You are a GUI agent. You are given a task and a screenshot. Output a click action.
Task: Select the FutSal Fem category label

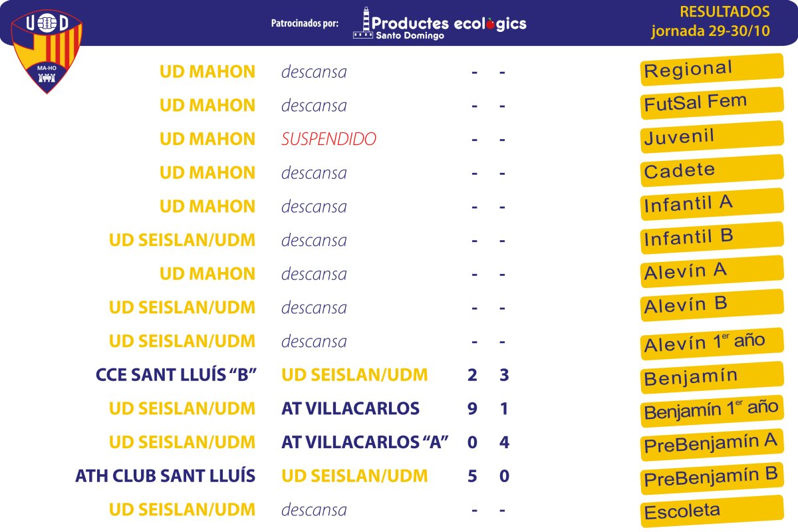(x=712, y=103)
